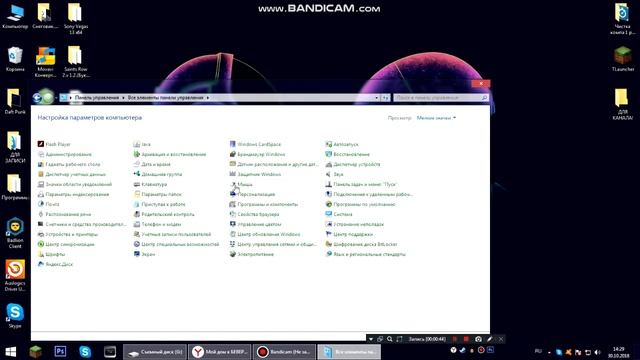This screenshot has width=640, height=360.
Task: Open Центр обновления Windows
Action: tap(265, 234)
